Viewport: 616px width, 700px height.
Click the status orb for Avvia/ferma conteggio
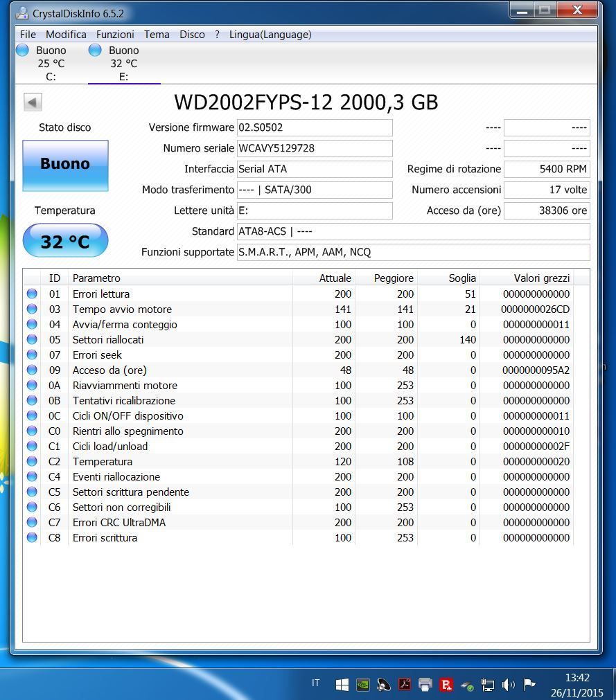tap(32, 324)
